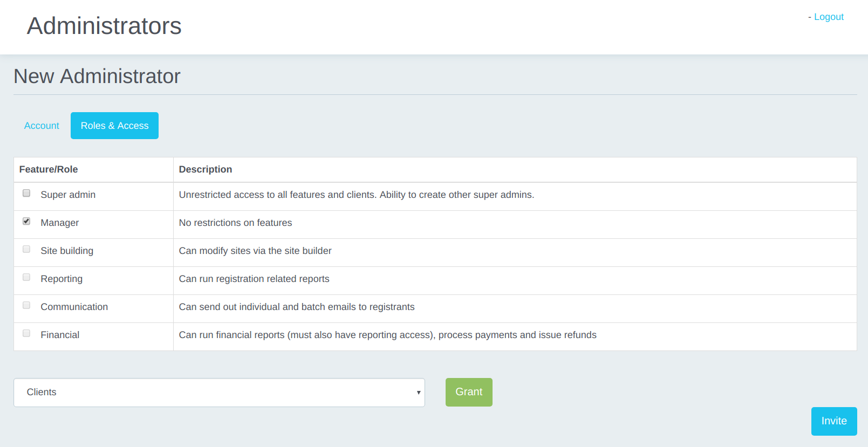868x447 pixels.
Task: Click the New Administrator heading
Action: click(x=97, y=77)
